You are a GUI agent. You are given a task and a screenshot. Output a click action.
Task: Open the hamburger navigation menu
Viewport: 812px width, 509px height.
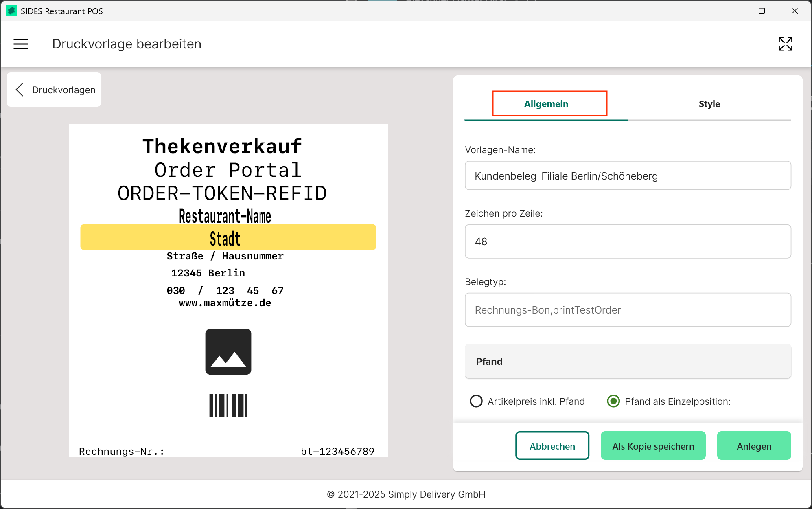click(21, 44)
